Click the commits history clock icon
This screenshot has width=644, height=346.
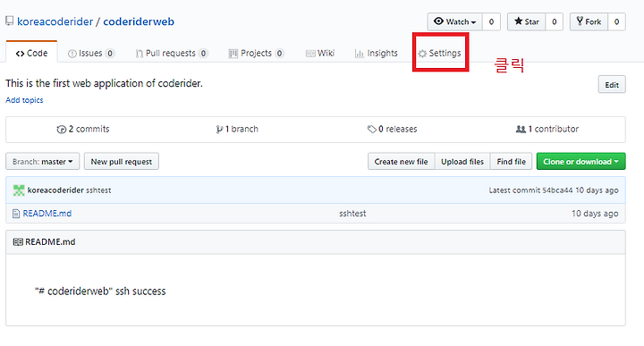(x=61, y=130)
